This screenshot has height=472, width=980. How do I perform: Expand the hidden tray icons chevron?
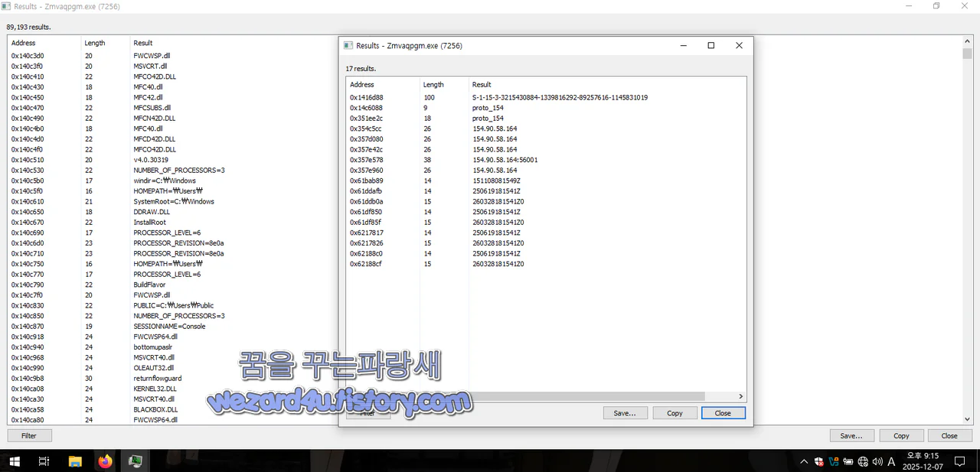(x=803, y=461)
